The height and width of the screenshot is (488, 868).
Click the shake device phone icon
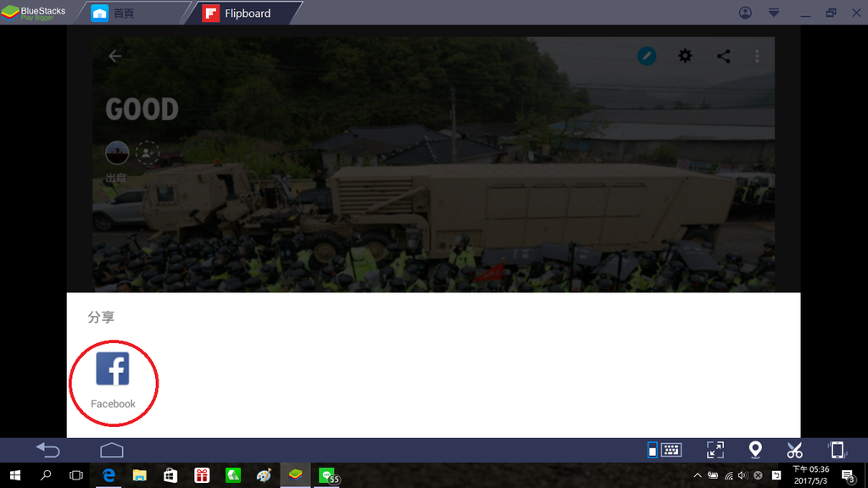pyautogui.click(x=837, y=450)
